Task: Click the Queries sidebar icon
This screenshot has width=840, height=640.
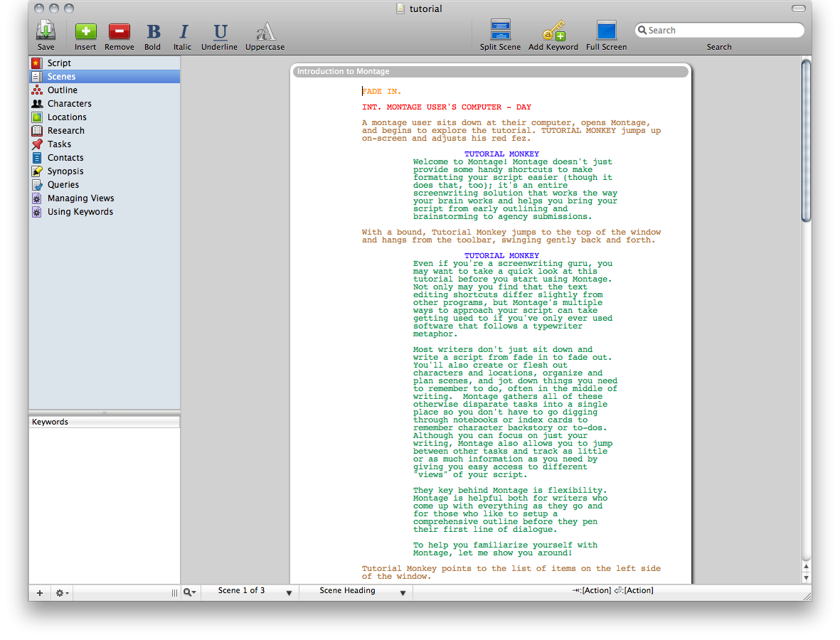Action: tap(37, 185)
